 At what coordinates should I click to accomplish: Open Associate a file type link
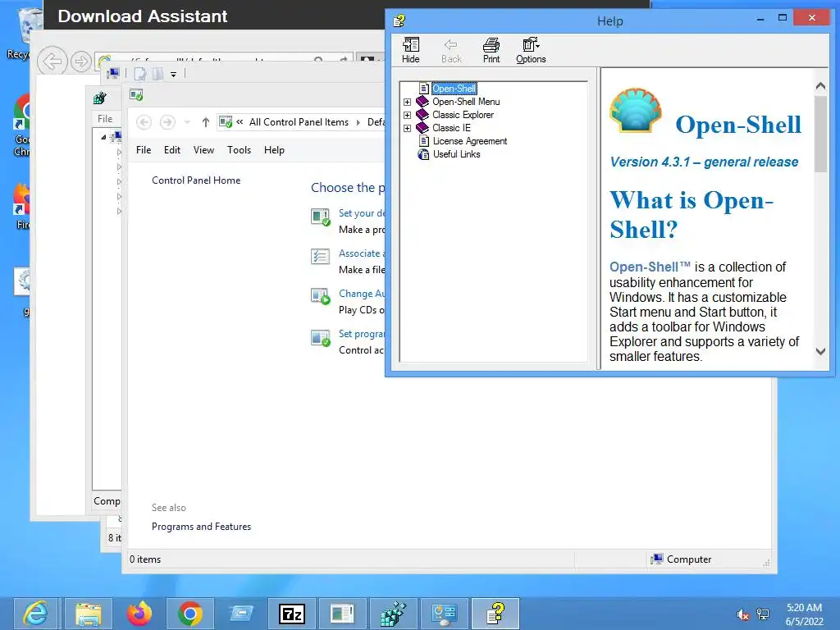coord(362,253)
